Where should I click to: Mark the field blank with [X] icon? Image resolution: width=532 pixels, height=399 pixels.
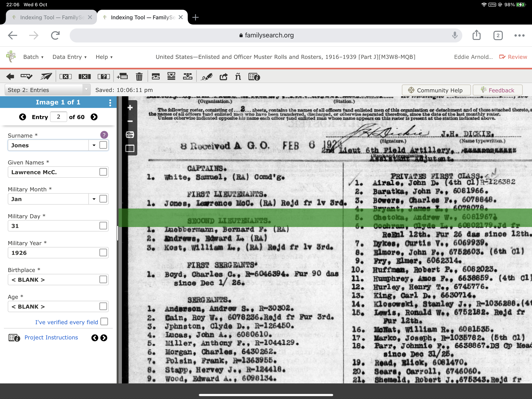click(65, 77)
